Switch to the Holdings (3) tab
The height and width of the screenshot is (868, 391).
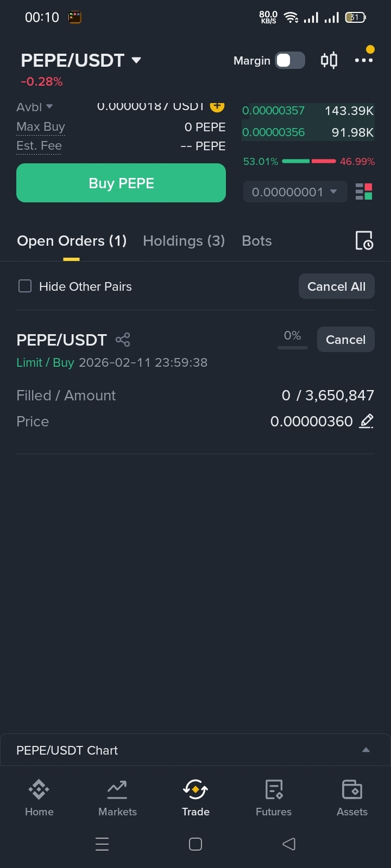(x=184, y=241)
